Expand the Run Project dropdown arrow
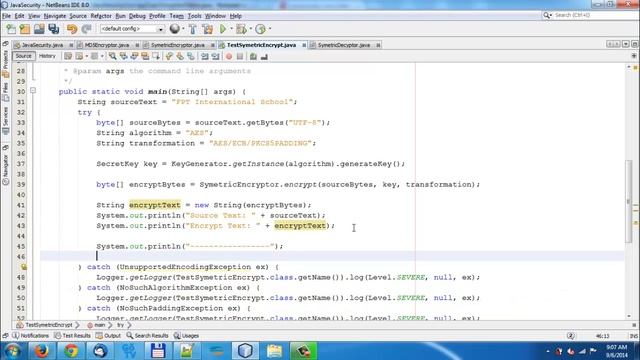 [231, 29]
